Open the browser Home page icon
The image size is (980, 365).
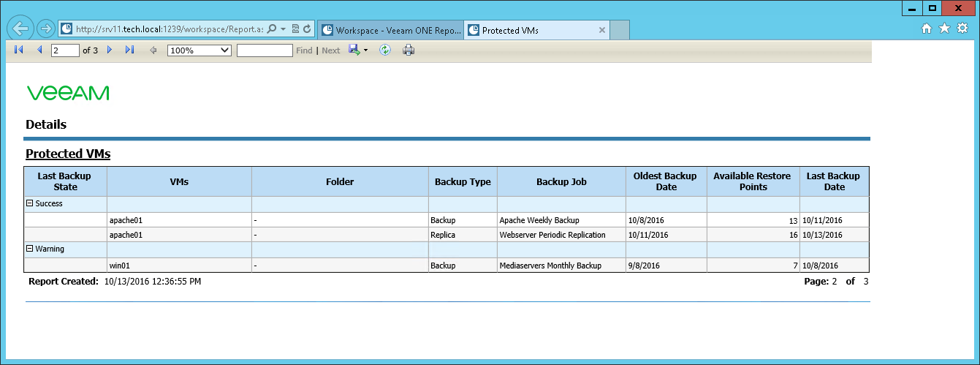point(926,29)
